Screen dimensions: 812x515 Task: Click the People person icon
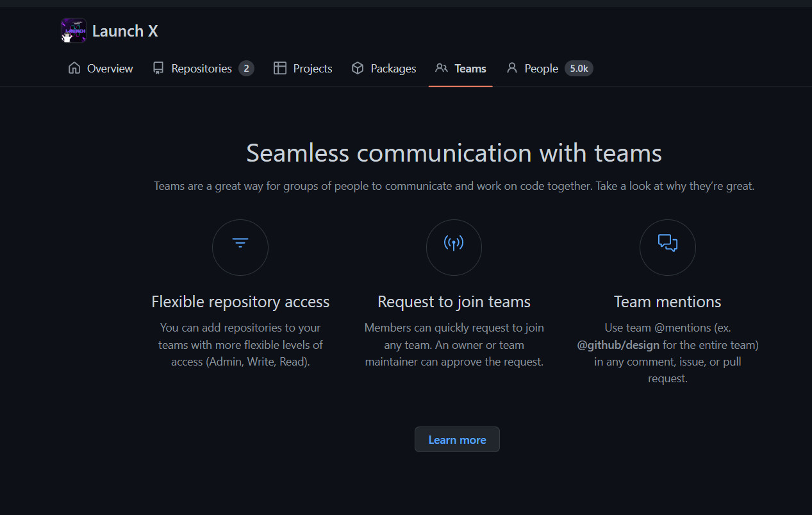pos(511,68)
